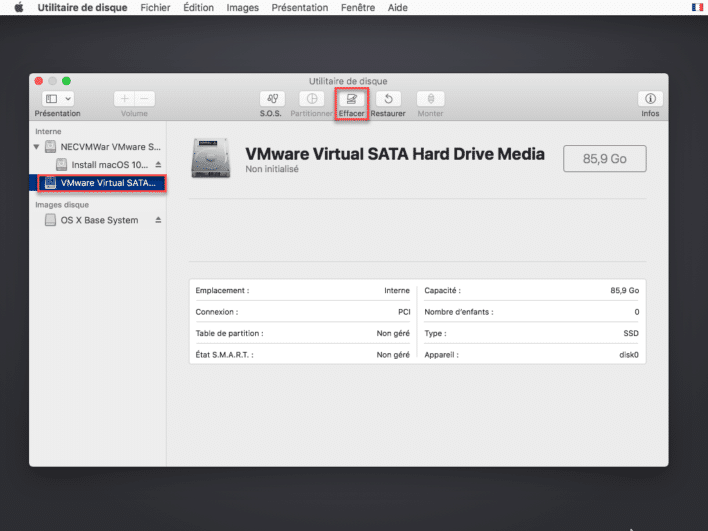
Task: Select Install macOS 10... volume
Action: click(x=109, y=165)
